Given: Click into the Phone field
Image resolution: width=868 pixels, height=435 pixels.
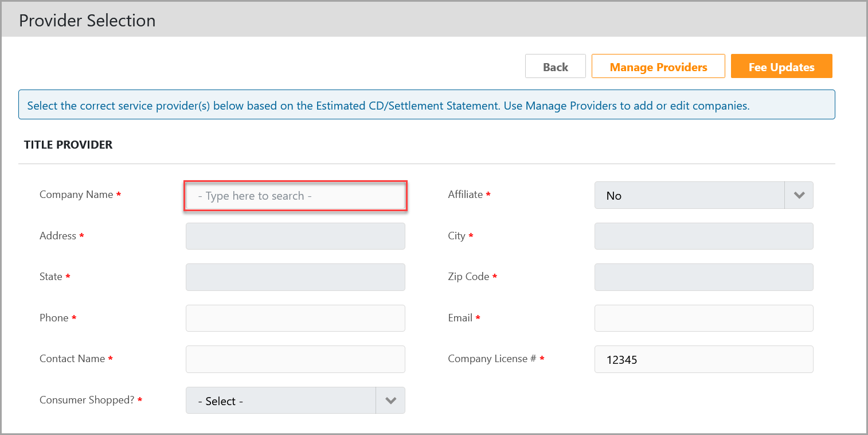Looking at the screenshot, I should pyautogui.click(x=295, y=318).
